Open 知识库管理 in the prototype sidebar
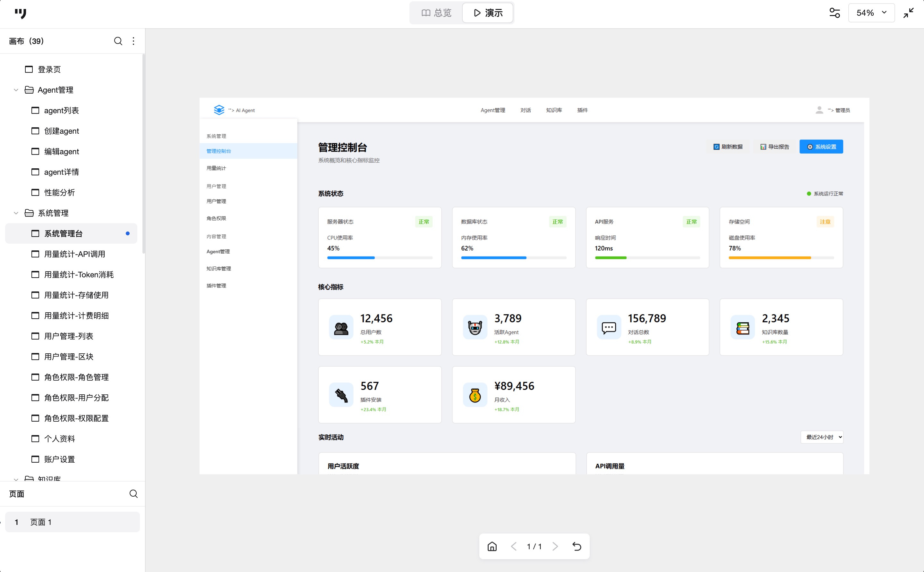Viewport: 924px width, 572px height. pyautogui.click(x=248, y=269)
